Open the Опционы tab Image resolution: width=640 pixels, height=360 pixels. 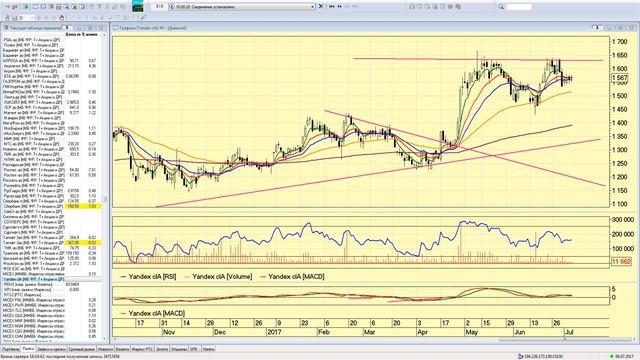pos(179,349)
